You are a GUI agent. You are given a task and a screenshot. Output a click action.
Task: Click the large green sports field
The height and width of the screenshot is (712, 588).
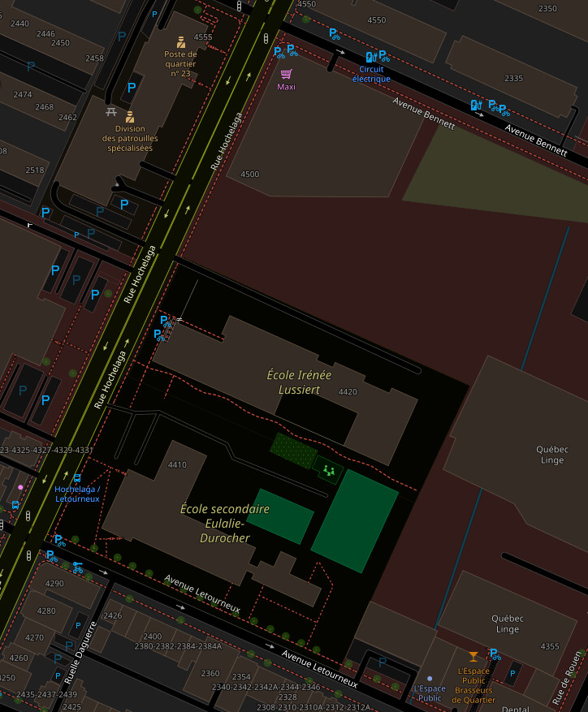354,520
